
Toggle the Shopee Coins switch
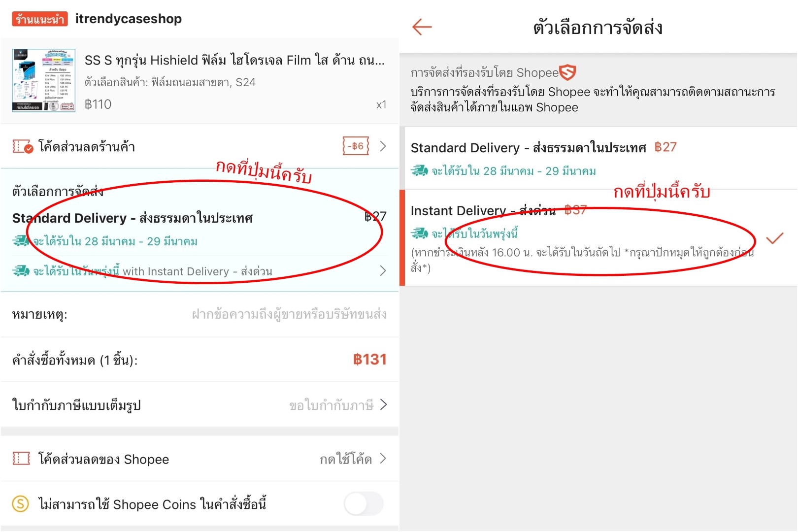364,504
